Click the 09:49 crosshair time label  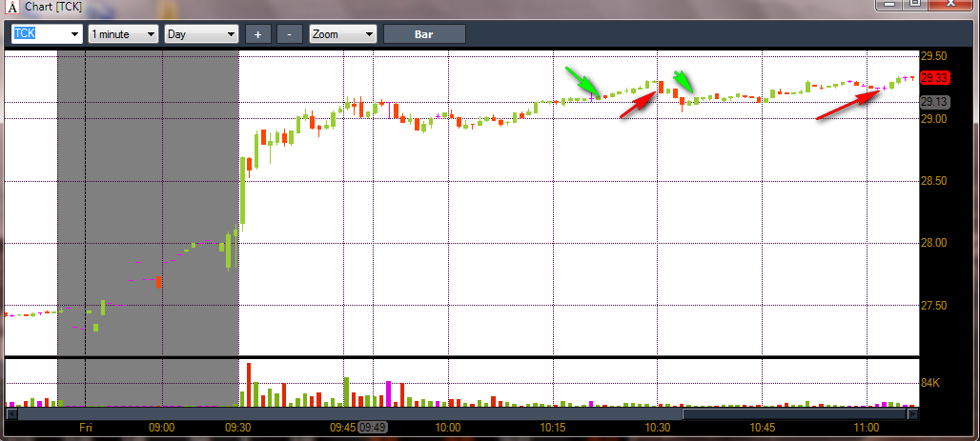click(x=374, y=428)
